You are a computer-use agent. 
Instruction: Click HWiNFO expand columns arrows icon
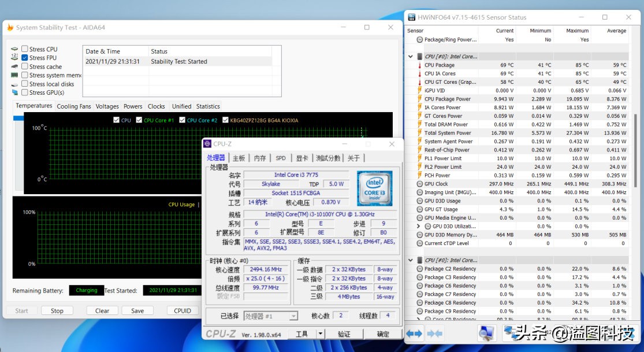pos(414,334)
